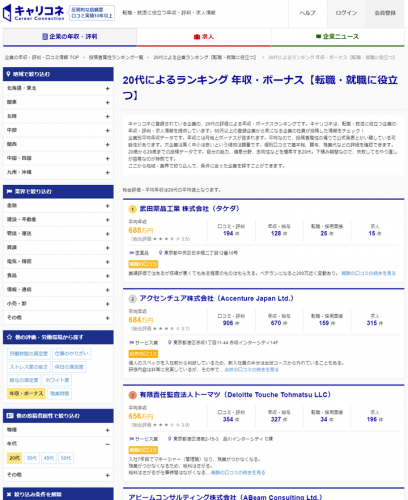408x500 pixels.
Task: Open the アクセンチュア株式会社 company link
Action: [216, 299]
